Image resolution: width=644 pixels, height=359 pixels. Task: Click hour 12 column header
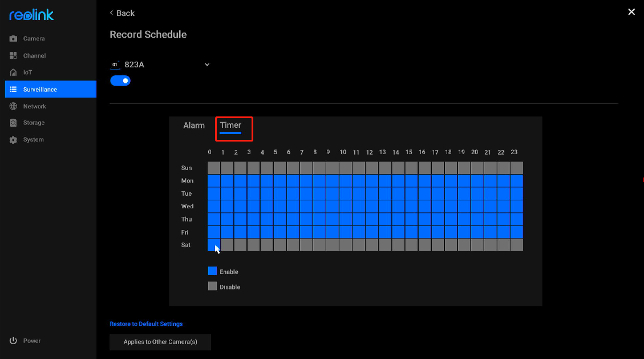(369, 152)
